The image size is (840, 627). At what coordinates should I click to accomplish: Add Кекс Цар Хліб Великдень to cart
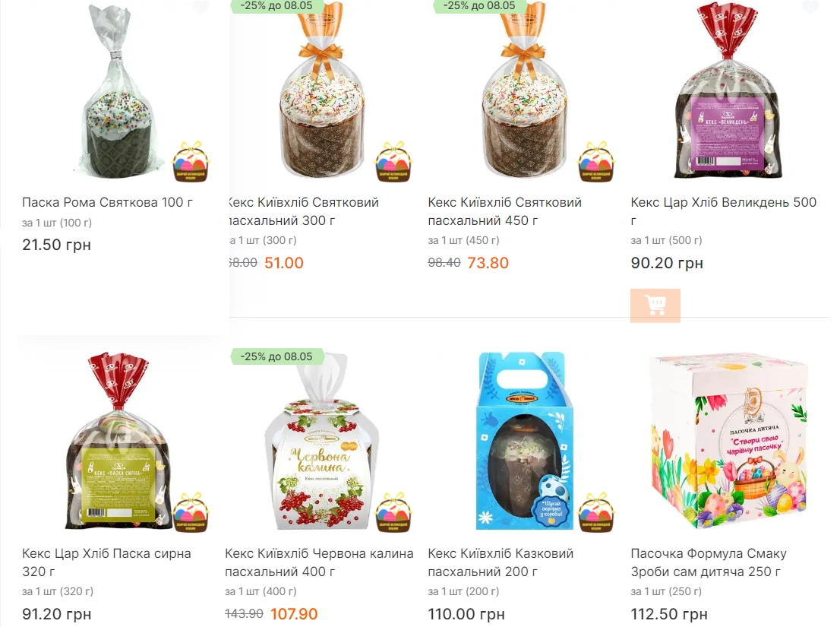[655, 306]
